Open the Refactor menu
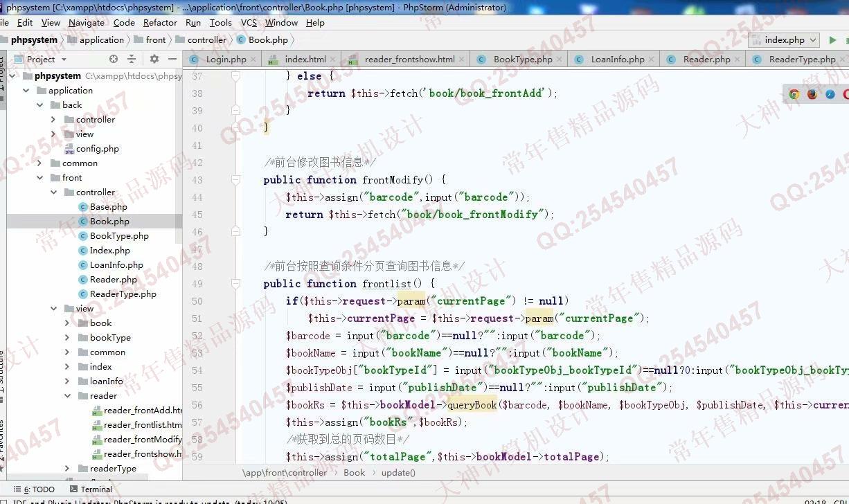849x504 pixels. pyautogui.click(x=161, y=22)
